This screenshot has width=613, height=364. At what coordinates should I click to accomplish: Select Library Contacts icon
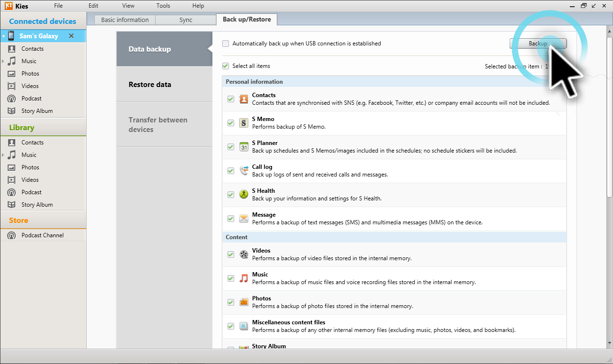12,143
